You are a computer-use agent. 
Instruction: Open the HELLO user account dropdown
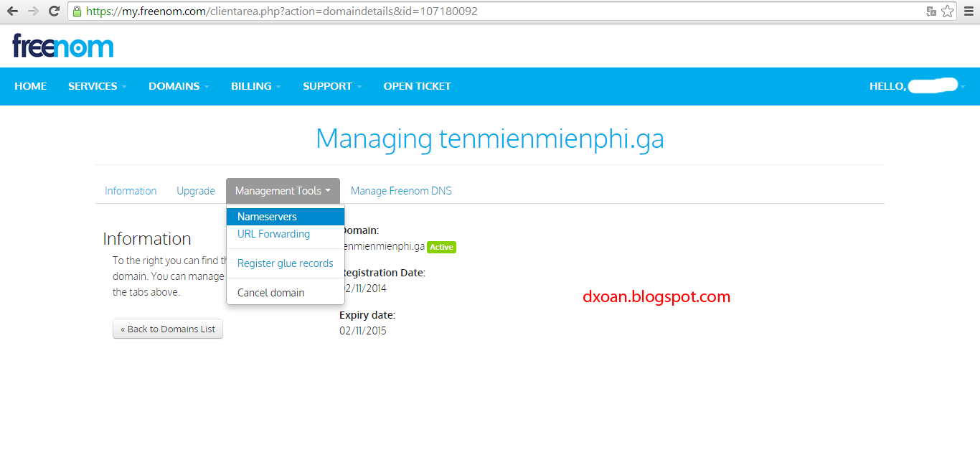[918, 86]
